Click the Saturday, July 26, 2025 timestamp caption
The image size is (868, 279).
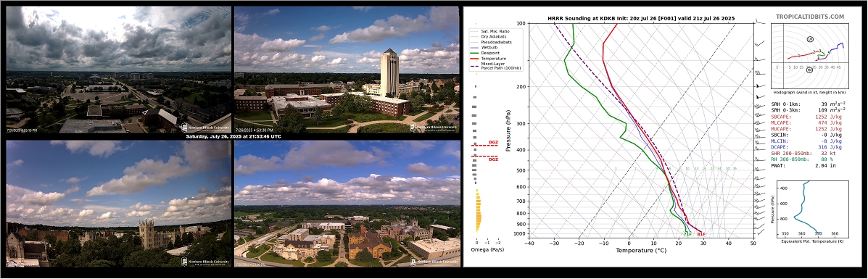coord(233,136)
